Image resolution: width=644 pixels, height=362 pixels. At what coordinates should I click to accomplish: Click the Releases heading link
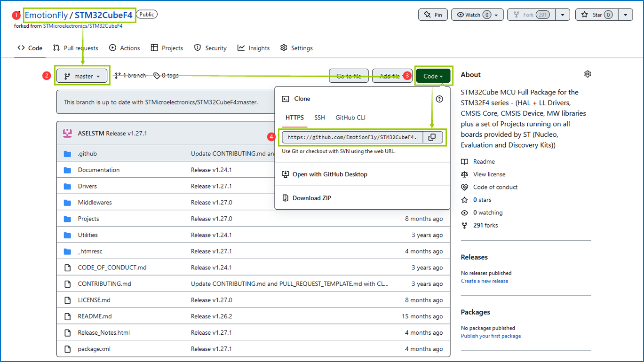[474, 257]
